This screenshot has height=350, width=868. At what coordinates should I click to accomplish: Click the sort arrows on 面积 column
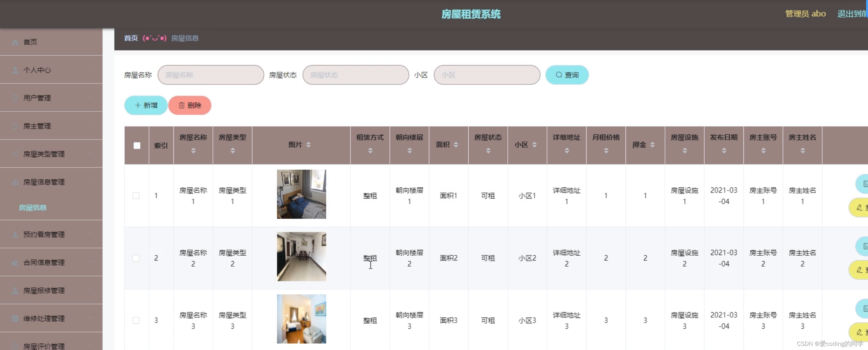[456, 145]
